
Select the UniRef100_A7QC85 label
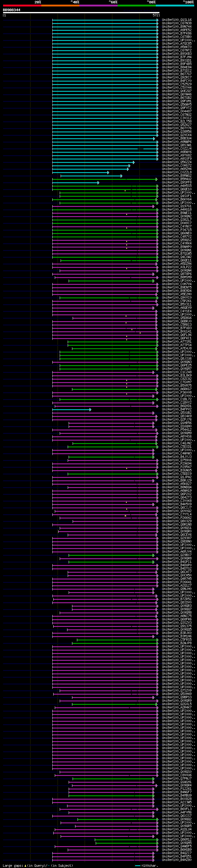[177, 43]
